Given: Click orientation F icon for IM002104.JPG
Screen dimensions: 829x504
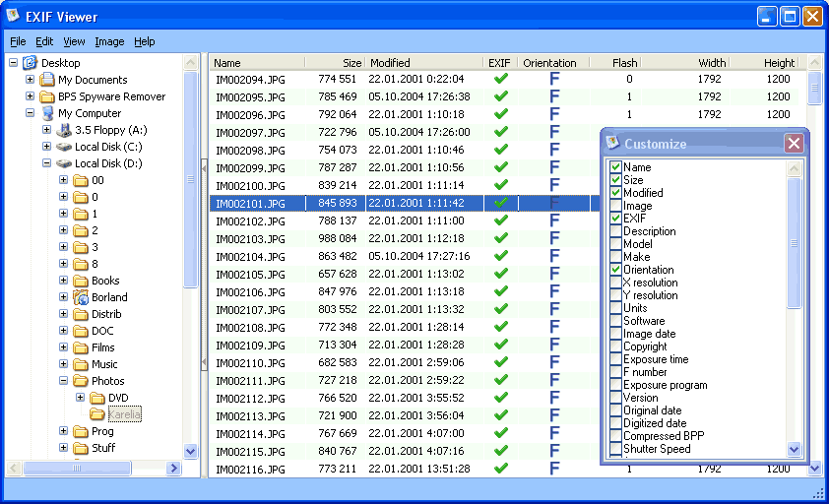Looking at the screenshot, I should [554, 257].
